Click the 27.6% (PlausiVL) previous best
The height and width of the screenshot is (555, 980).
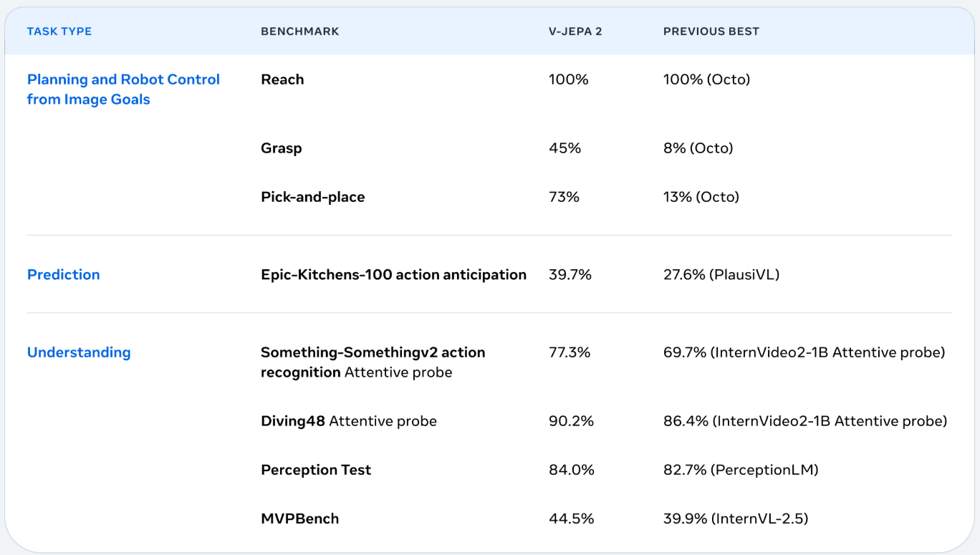click(721, 274)
